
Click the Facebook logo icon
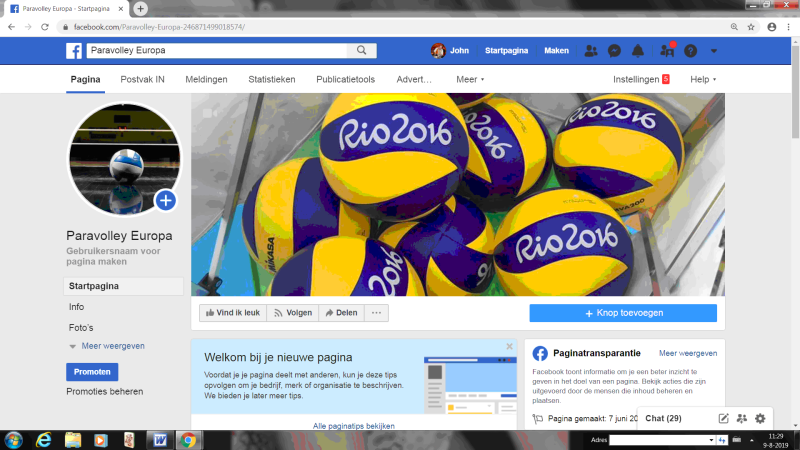(x=74, y=51)
